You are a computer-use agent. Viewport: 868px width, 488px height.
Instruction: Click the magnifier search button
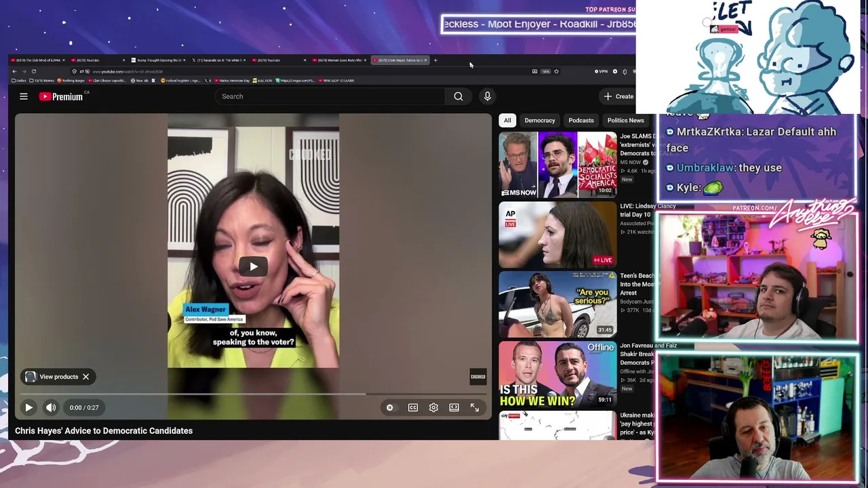pos(458,96)
